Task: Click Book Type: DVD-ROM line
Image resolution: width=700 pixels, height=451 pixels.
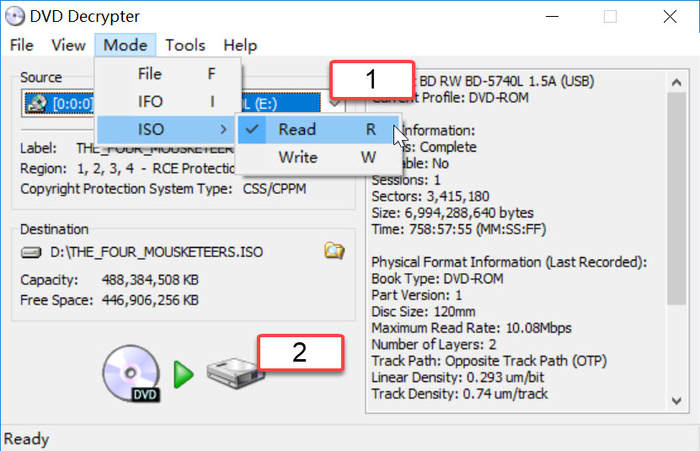Action: [x=438, y=279]
